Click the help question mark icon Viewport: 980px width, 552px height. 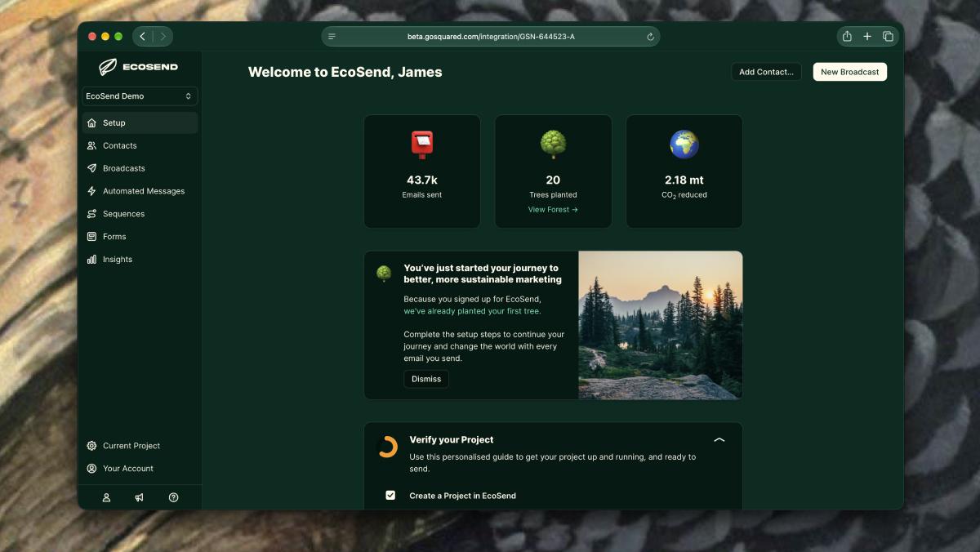[x=173, y=497]
